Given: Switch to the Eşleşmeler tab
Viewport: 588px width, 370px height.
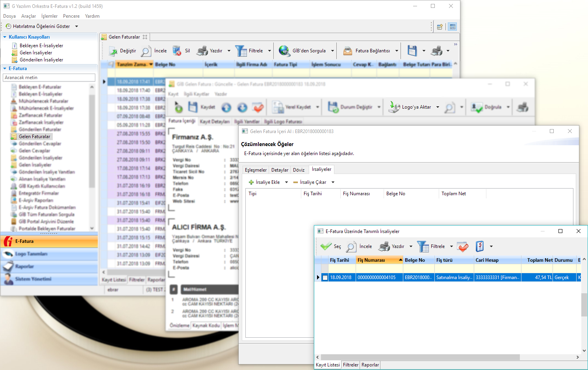Looking at the screenshot, I should pyautogui.click(x=256, y=170).
